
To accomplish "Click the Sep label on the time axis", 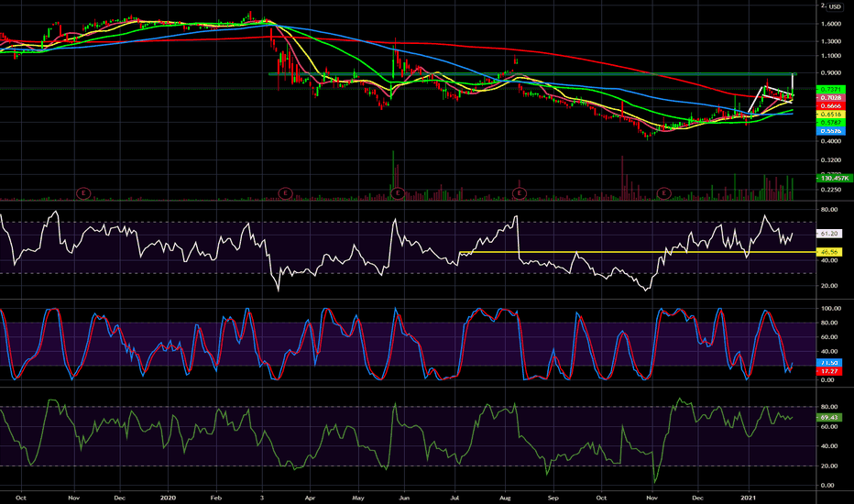I will point(553,498).
